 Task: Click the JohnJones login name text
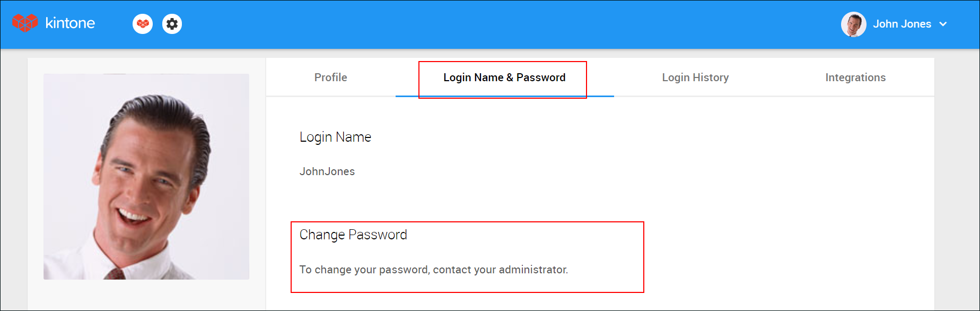point(327,171)
